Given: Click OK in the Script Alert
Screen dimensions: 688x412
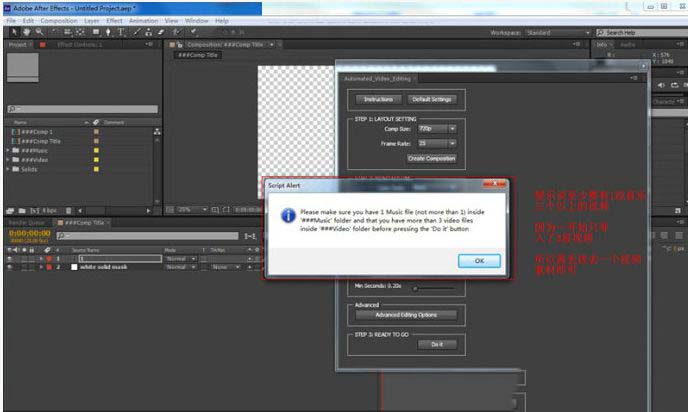Looking at the screenshot, I should (x=479, y=261).
